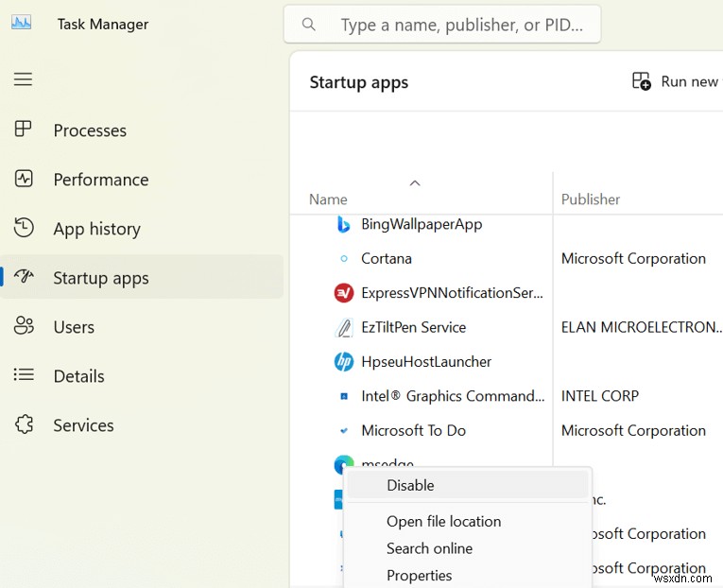Click Microsoft To Do's publisher cell
The width and height of the screenshot is (723, 588).
[633, 431]
